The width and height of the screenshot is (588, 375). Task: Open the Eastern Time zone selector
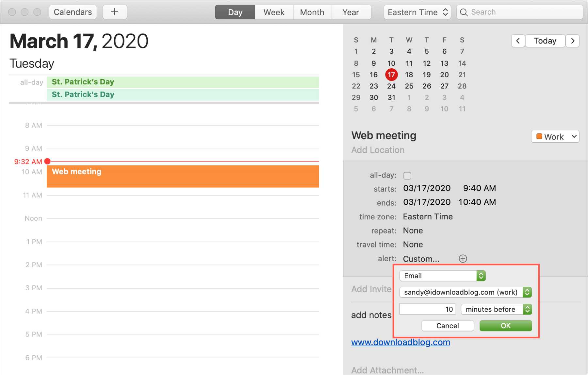coord(417,12)
